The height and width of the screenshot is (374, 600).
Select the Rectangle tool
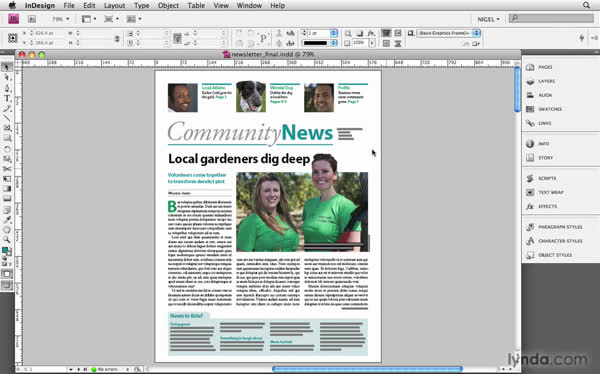coord(7,138)
